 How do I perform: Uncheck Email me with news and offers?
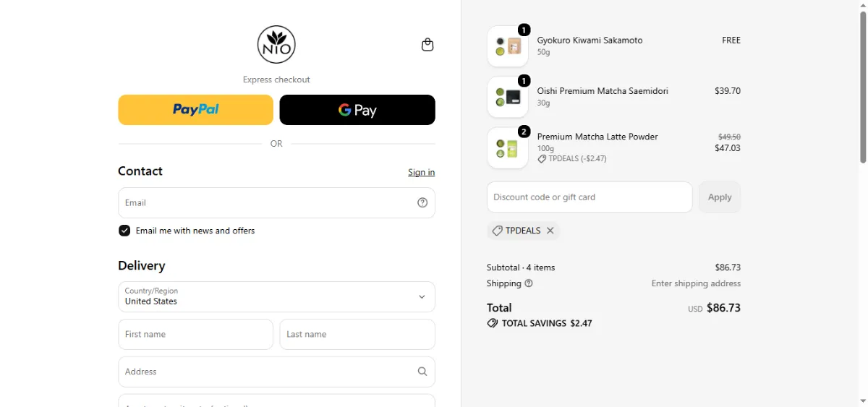pos(124,231)
